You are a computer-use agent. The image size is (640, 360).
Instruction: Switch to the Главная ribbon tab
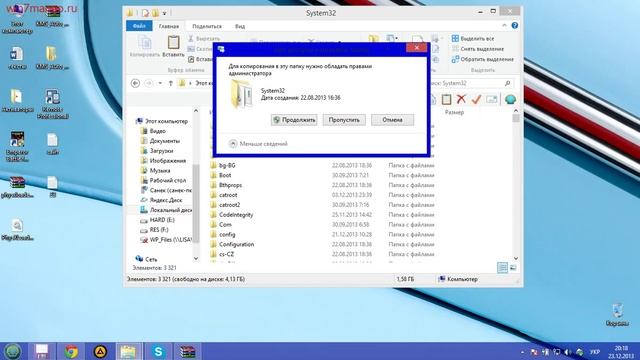coord(169,26)
